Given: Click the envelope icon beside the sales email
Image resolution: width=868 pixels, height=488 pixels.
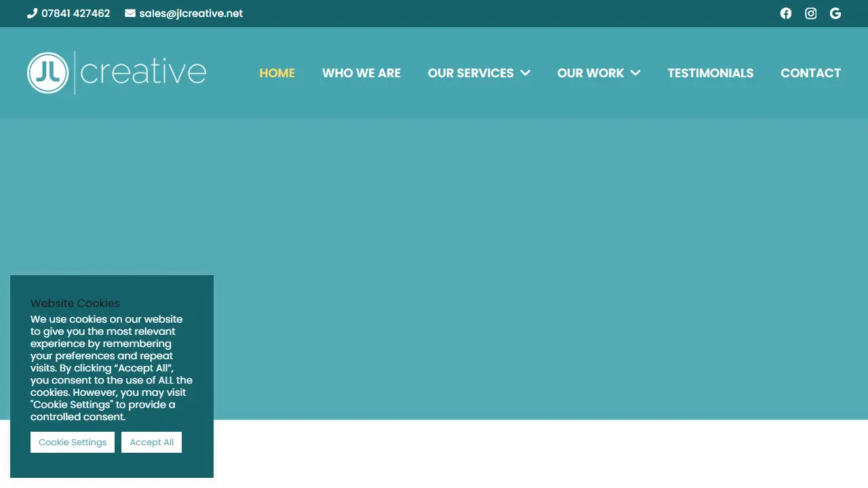Looking at the screenshot, I should click(130, 14).
